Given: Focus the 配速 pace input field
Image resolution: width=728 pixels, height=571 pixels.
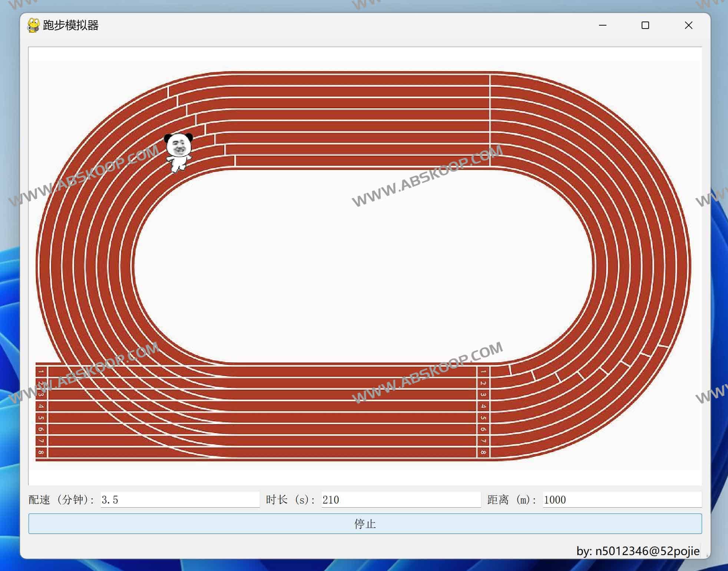Looking at the screenshot, I should click(x=180, y=500).
